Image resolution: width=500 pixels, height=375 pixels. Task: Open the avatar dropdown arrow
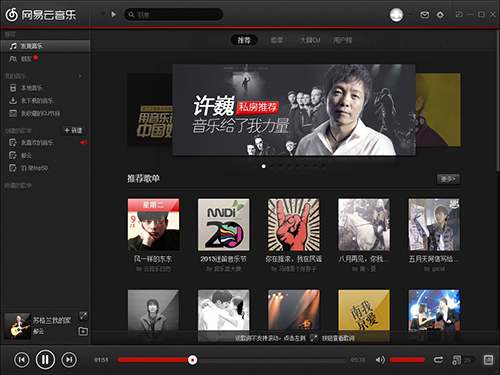[x=411, y=15]
